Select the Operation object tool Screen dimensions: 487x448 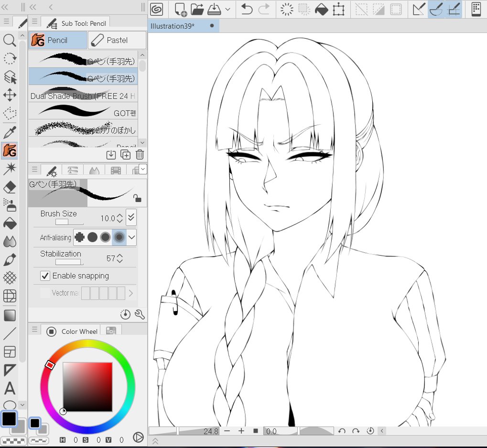point(9,77)
